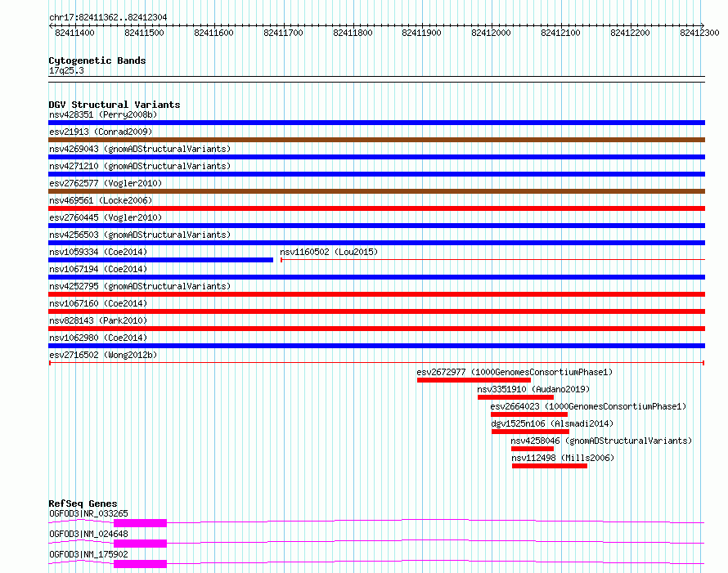This screenshot has height=573, width=728.
Task: Select esv2664023 (1000GenomesConsortiumPhase1) label
Action: click(588, 406)
